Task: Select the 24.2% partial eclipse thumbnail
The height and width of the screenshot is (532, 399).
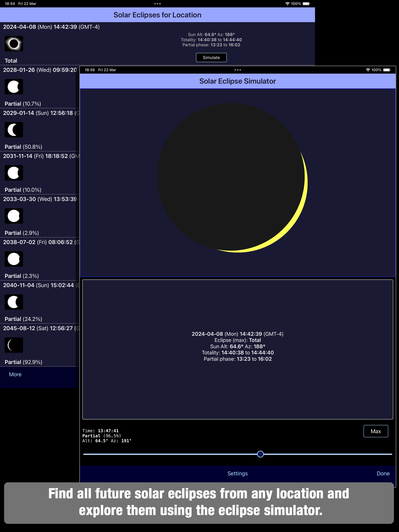Action: pos(14,302)
